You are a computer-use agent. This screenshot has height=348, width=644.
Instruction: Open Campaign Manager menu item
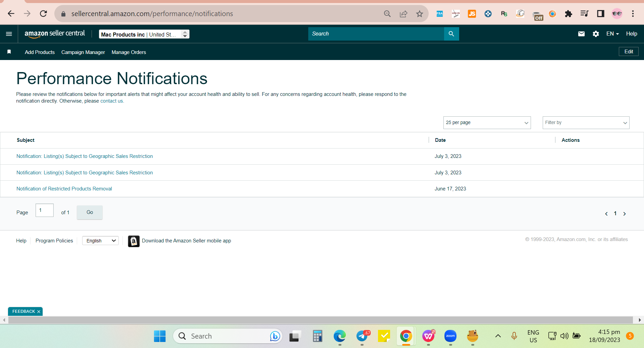(x=83, y=52)
